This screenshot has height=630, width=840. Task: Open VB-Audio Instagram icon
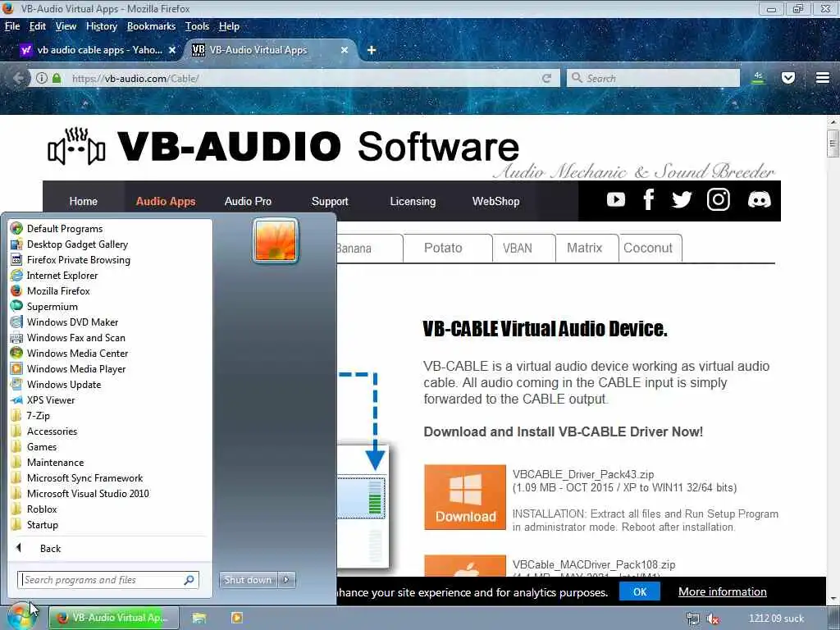click(x=719, y=200)
